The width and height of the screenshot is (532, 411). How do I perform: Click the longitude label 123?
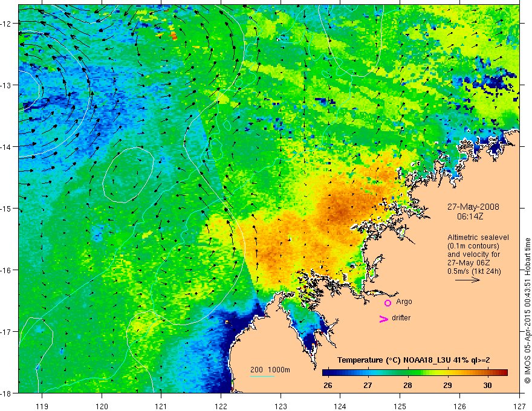coord(281,407)
